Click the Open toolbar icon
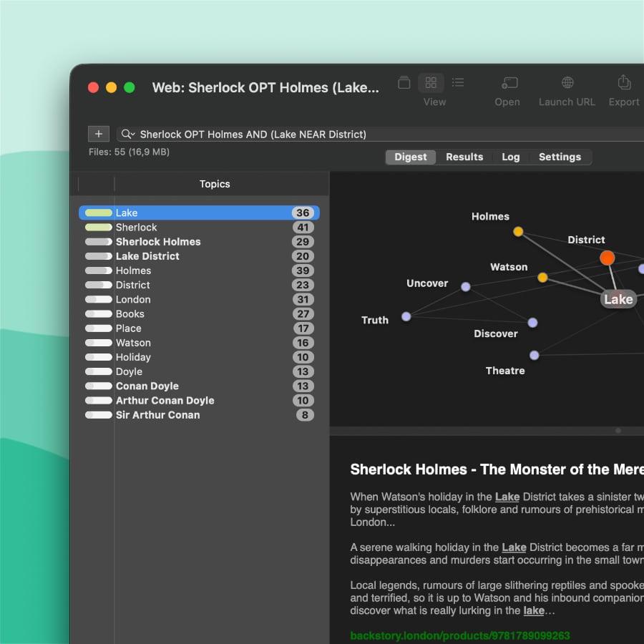The image size is (644, 644). click(x=509, y=83)
